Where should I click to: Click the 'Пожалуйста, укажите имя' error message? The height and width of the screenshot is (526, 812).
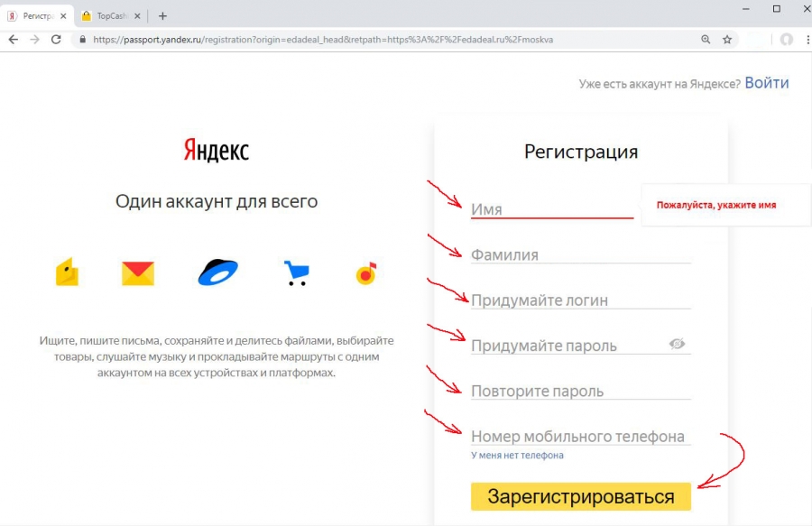coord(716,205)
